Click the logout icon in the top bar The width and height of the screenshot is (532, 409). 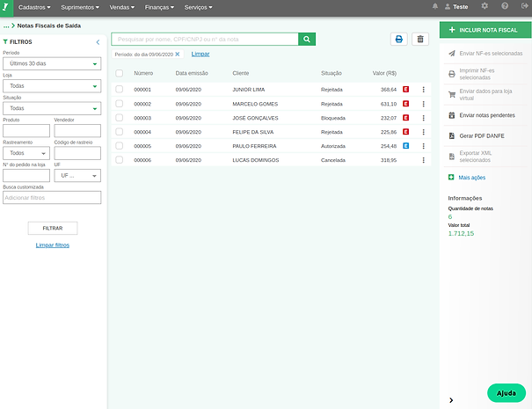[523, 6]
